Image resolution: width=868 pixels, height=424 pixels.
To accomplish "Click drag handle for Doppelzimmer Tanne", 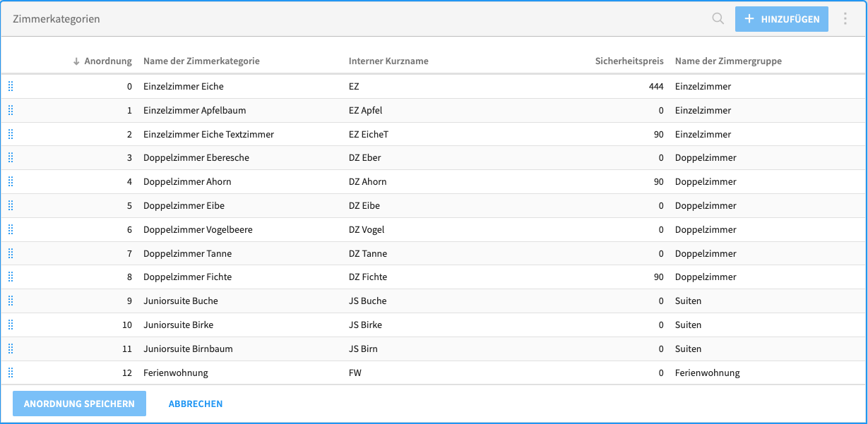I will 11,253.
